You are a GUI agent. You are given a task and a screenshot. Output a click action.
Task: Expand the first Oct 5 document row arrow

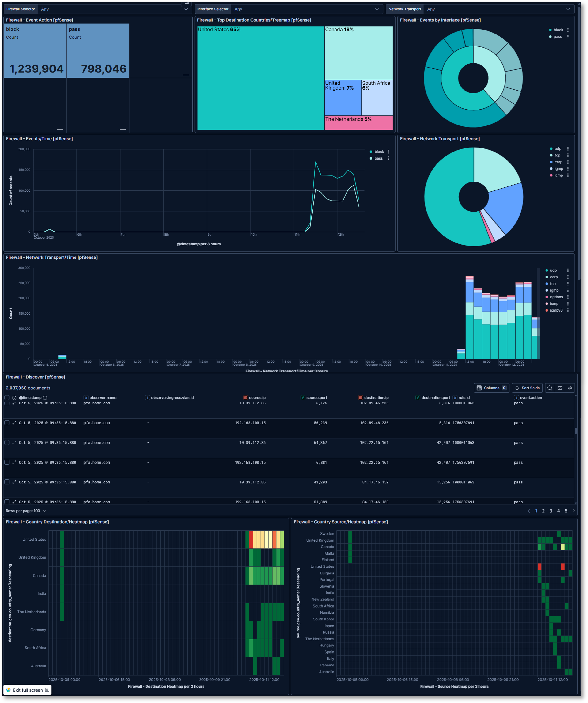(x=14, y=403)
